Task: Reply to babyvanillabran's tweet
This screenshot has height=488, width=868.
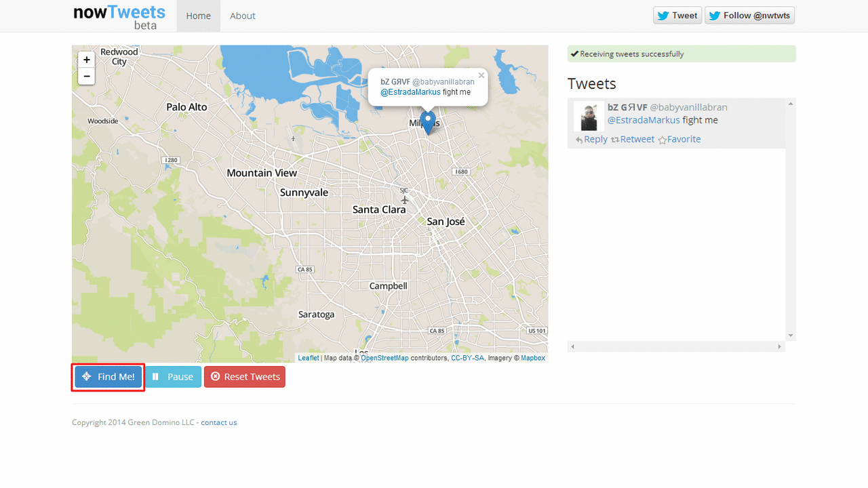Action: click(591, 139)
